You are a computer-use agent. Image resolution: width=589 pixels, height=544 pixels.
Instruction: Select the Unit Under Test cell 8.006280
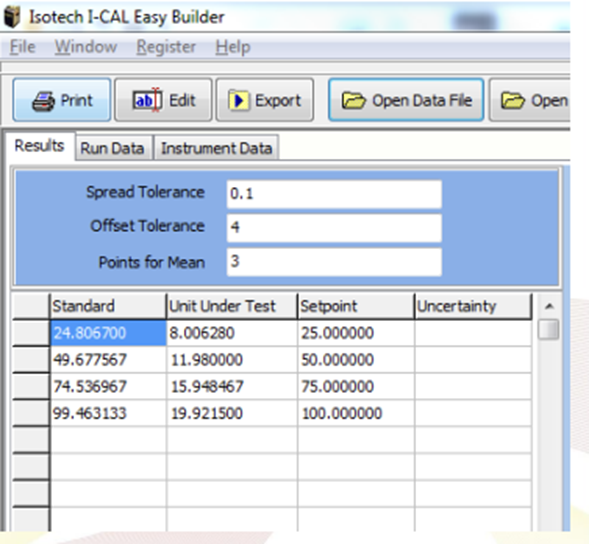pos(232,333)
